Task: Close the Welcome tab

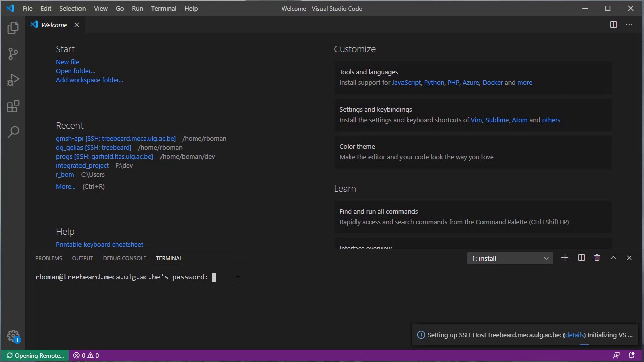Action: click(x=77, y=25)
